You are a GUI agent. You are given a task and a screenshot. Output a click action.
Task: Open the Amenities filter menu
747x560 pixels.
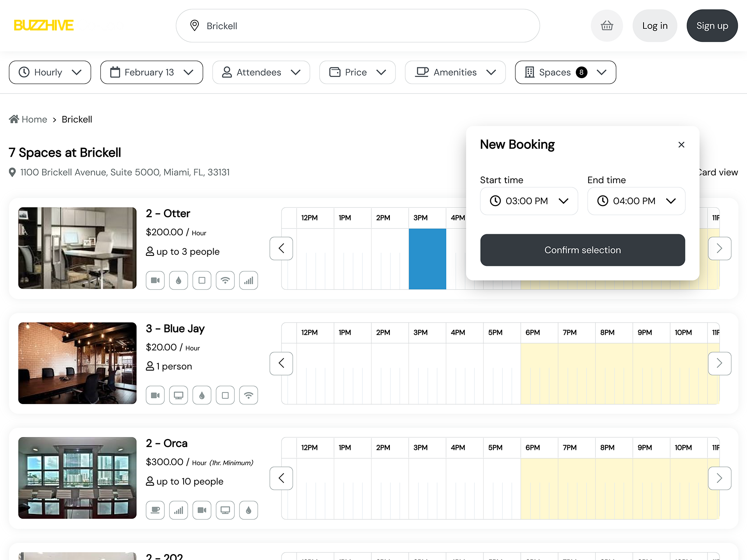coord(455,72)
